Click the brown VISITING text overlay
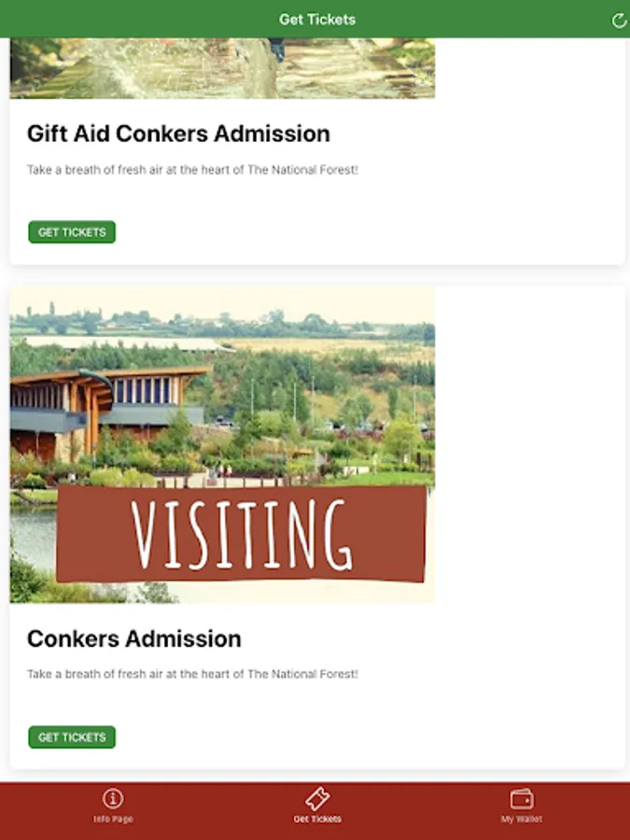The width and height of the screenshot is (630, 840). click(x=241, y=535)
